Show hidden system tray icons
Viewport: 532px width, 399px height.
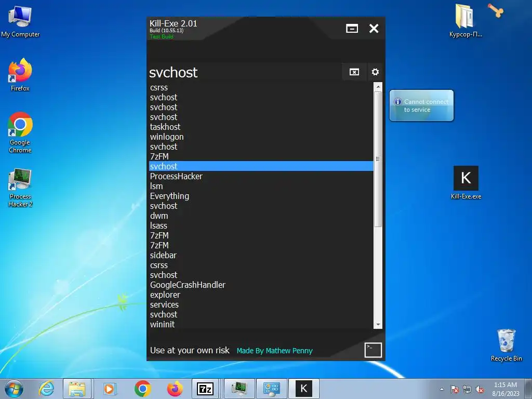pyautogui.click(x=442, y=389)
